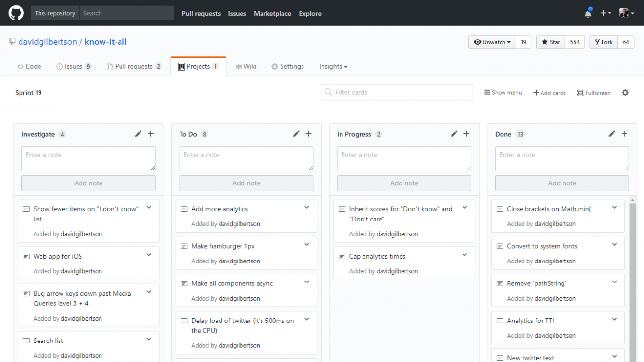Screen dimensions: 644x362
Task: Switch to the Wiki tab
Action: [x=245, y=66]
